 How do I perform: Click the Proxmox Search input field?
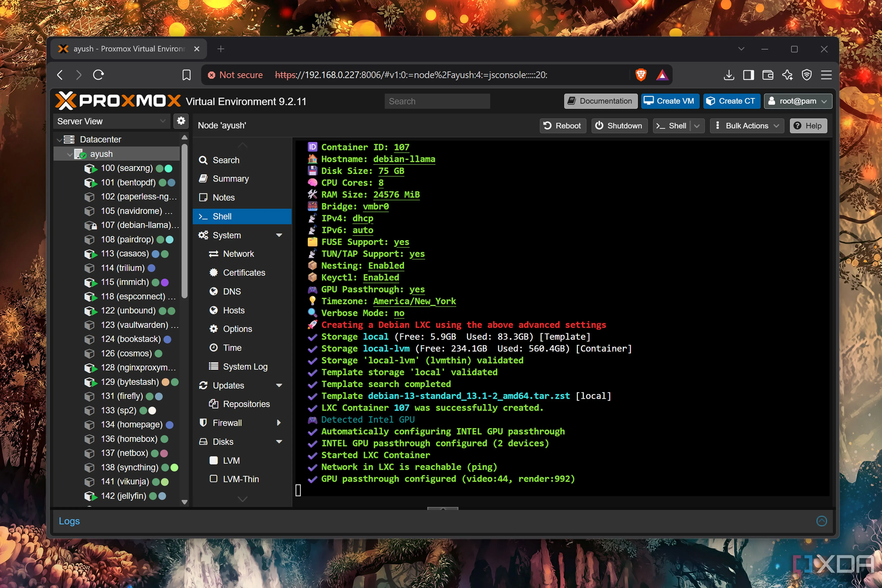(437, 101)
